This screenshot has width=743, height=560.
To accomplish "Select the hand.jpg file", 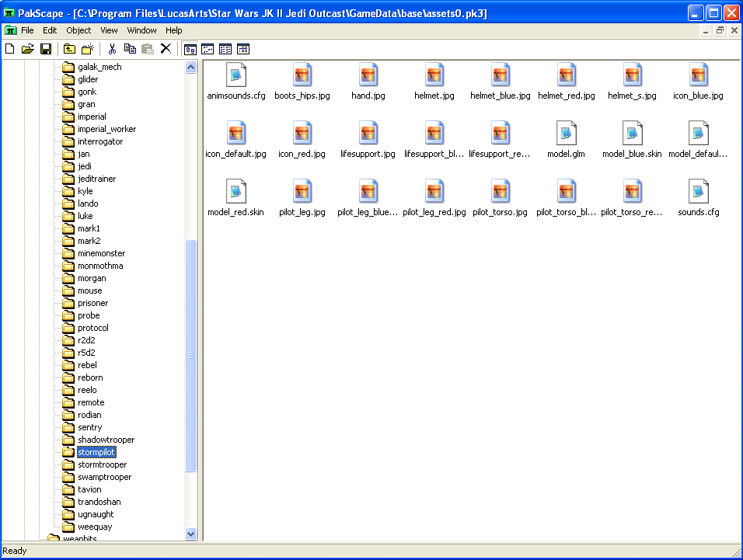I will 368,82.
